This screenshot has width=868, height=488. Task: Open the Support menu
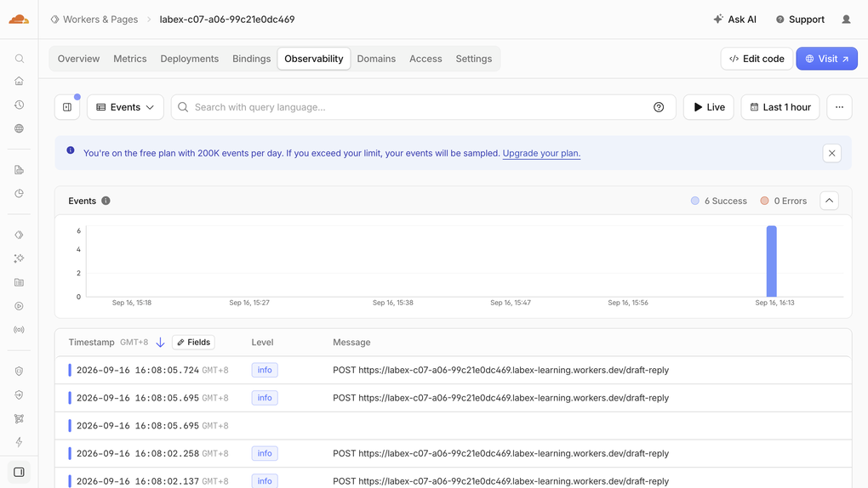(800, 20)
